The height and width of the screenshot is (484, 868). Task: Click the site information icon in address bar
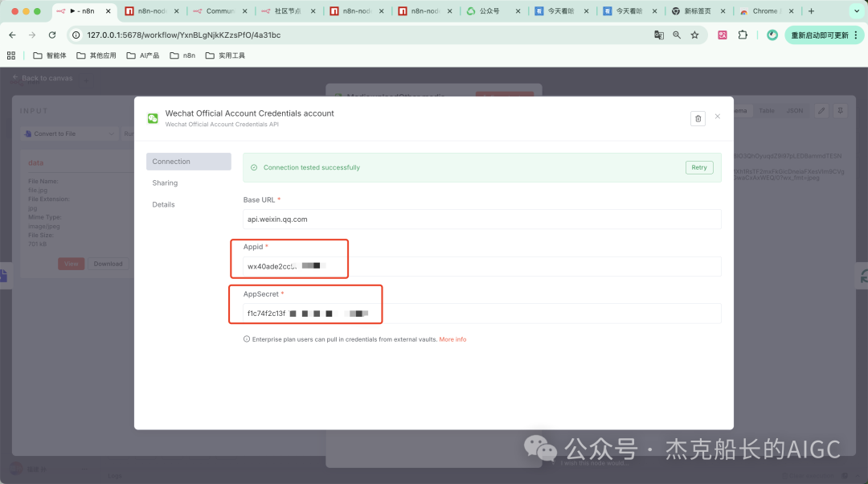[76, 35]
